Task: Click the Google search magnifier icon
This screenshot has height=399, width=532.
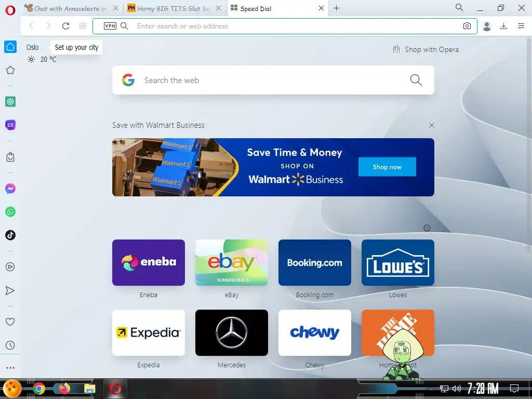Action: pyautogui.click(x=416, y=80)
